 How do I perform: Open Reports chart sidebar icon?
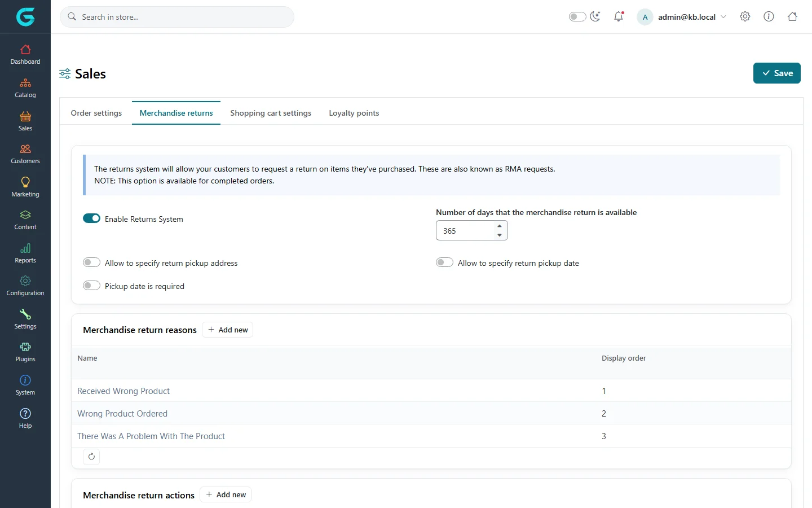pos(25,253)
